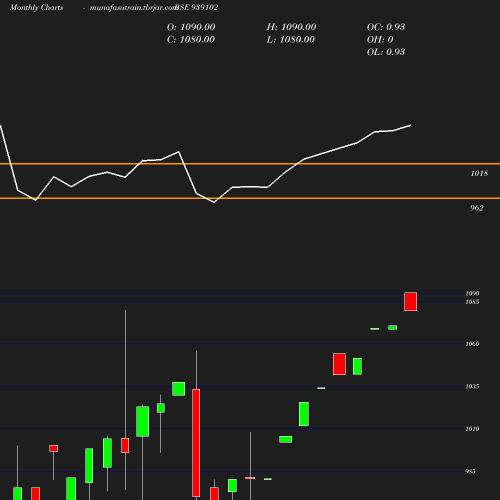Click the 1060 price axis label

(x=472, y=344)
